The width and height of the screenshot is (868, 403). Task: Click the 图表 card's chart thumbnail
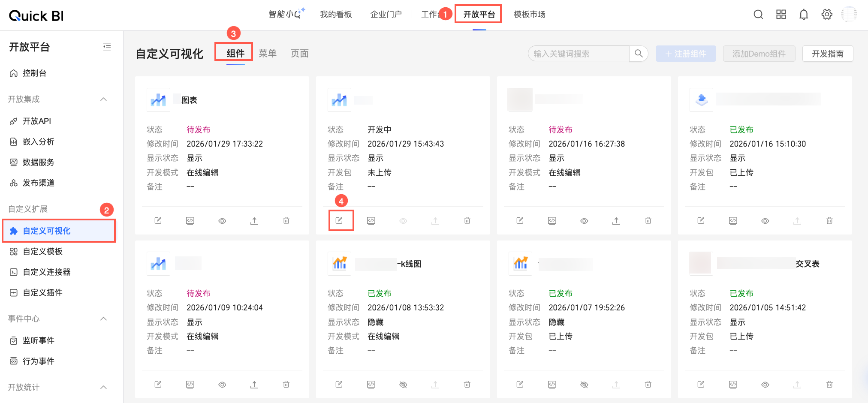click(158, 100)
